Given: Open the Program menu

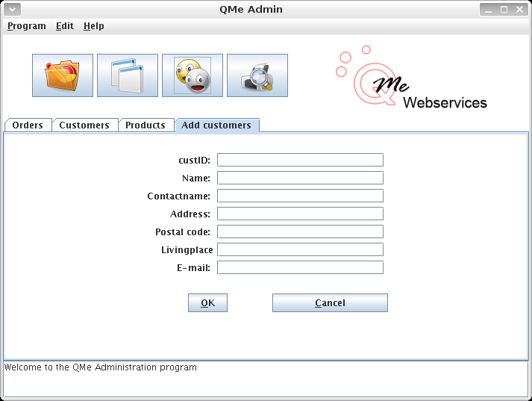Looking at the screenshot, I should point(27,26).
